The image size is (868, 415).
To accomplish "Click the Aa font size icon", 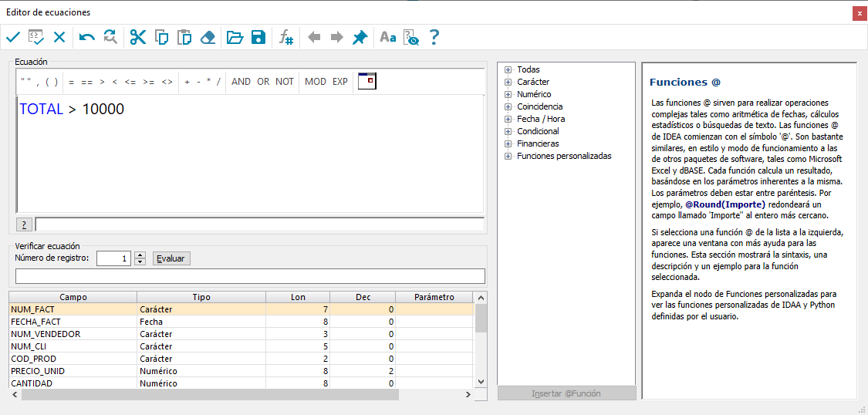I will tap(388, 37).
